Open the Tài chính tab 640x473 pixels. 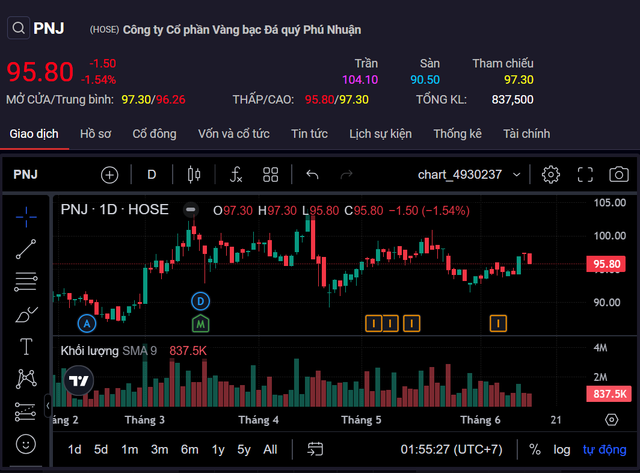click(x=526, y=133)
